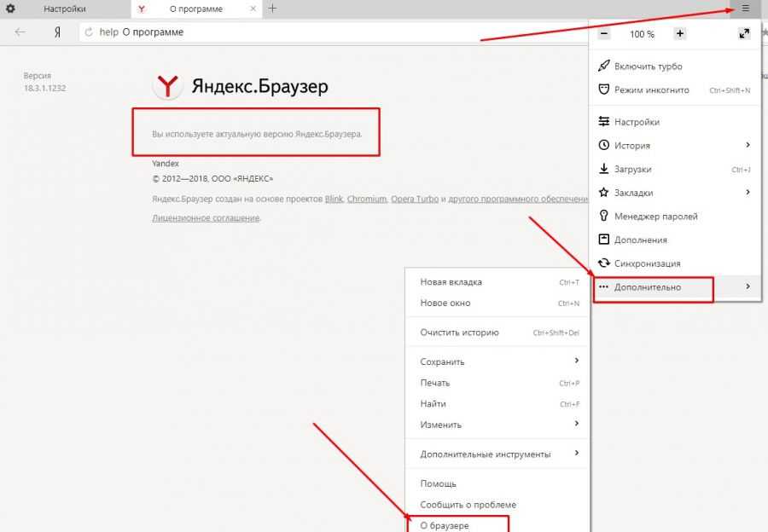Select Дополнения menu label
The height and width of the screenshot is (532, 768).
pyautogui.click(x=641, y=240)
